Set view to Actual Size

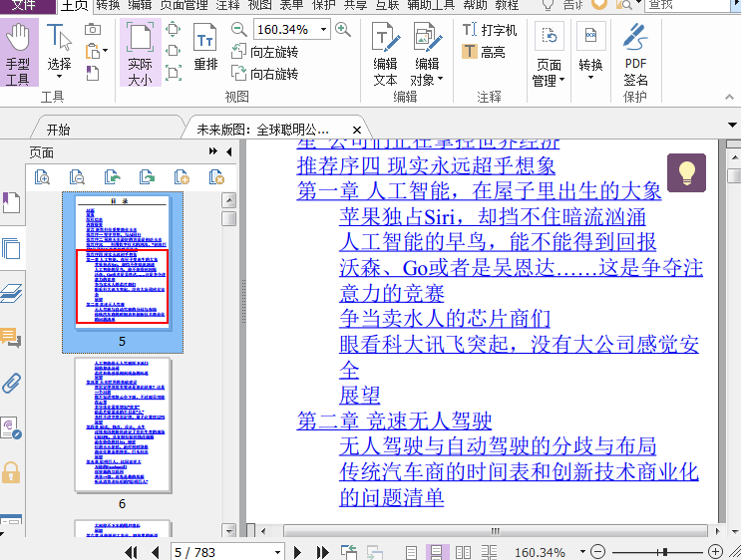[141, 53]
